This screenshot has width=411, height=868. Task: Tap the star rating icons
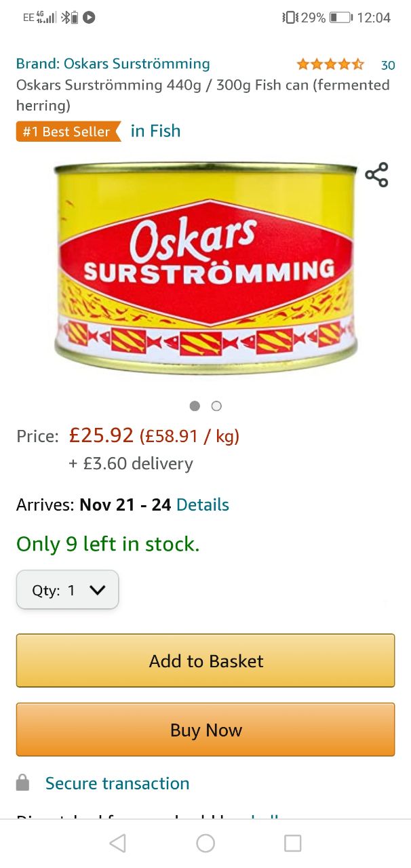(330, 65)
